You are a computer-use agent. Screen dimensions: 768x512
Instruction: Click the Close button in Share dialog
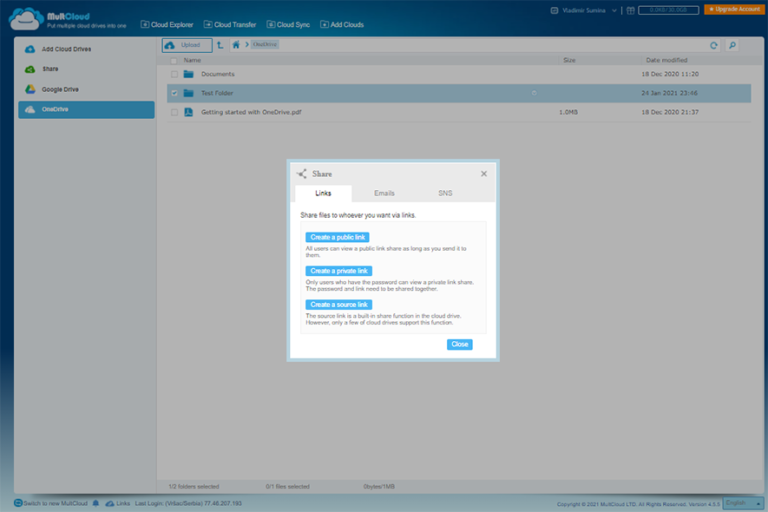[459, 344]
